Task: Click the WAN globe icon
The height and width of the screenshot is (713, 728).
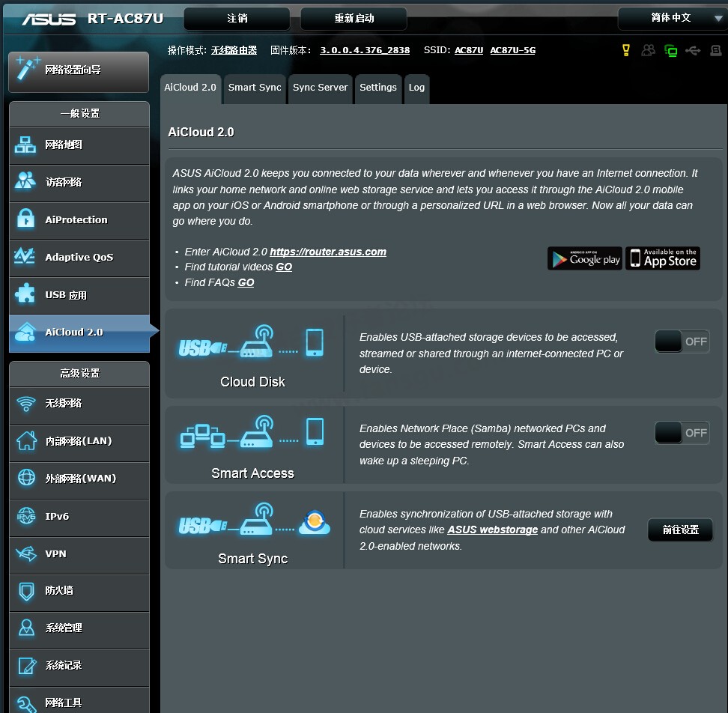Action: (26, 478)
